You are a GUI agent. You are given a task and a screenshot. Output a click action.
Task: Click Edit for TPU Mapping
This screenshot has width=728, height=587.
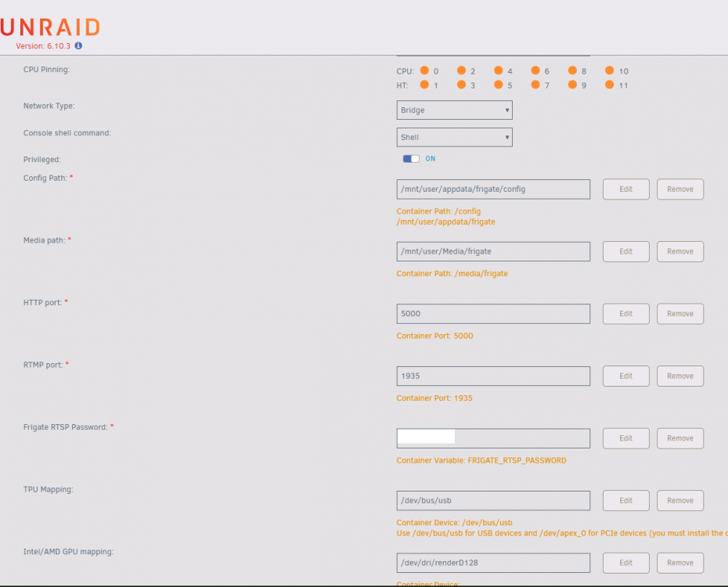(x=626, y=501)
